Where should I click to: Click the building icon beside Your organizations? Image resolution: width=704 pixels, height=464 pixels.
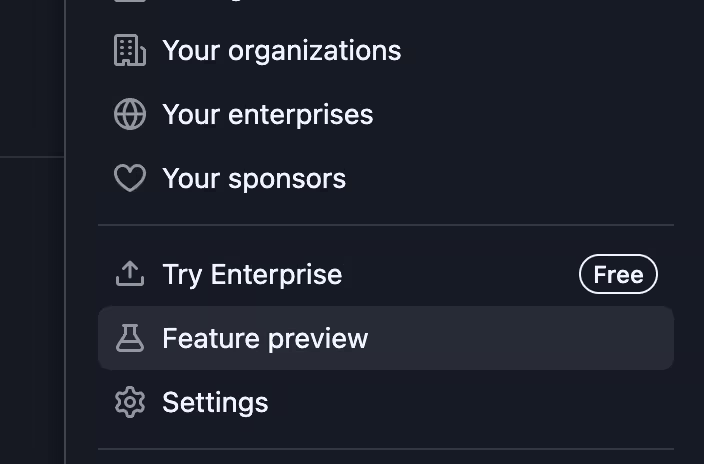[x=130, y=50]
